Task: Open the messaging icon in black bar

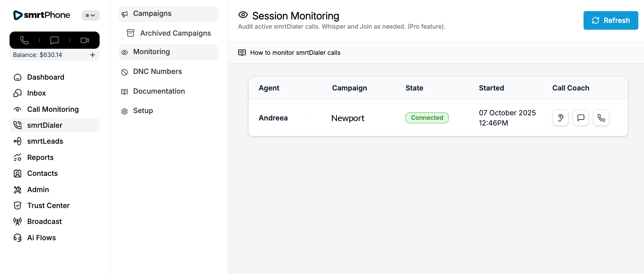Action: tap(54, 40)
